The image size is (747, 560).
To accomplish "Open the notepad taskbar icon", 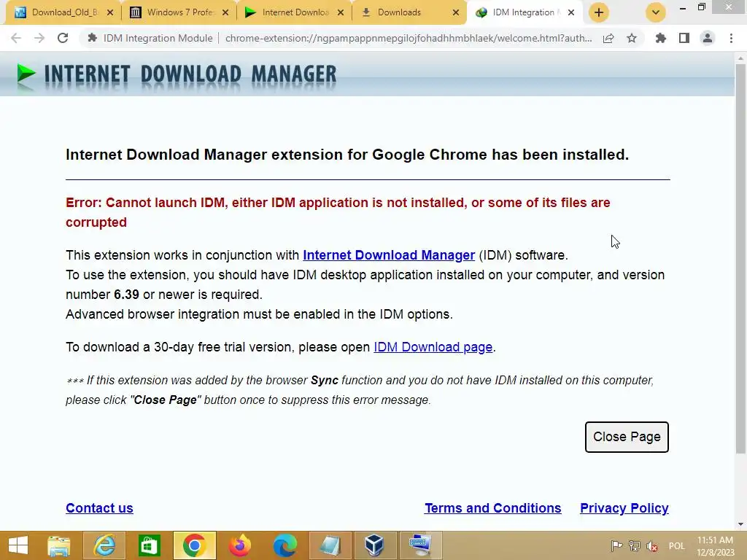I will tap(330, 545).
